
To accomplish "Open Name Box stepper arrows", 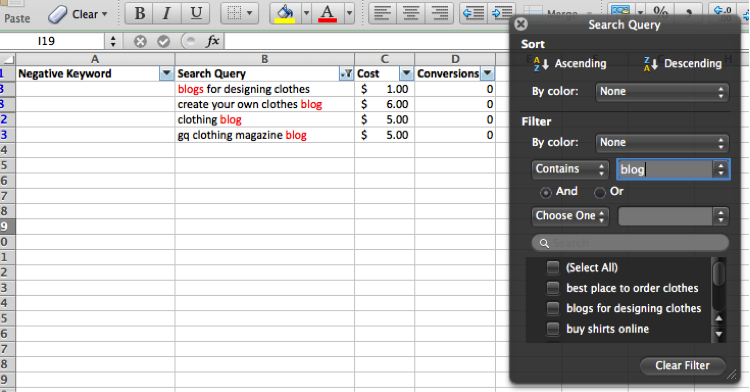I will tap(113, 41).
